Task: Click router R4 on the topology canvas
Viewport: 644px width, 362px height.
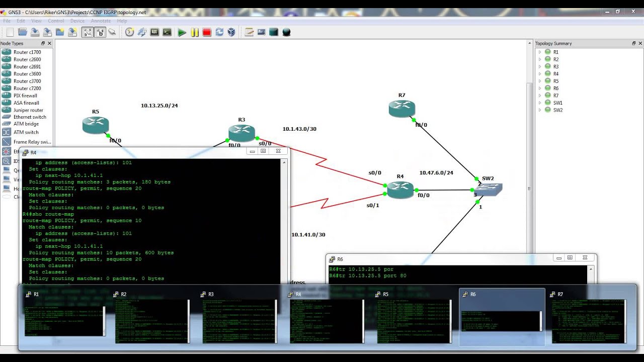Action: (x=400, y=190)
